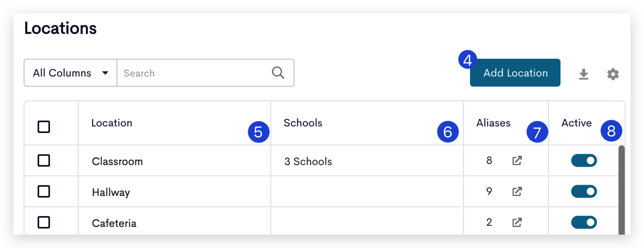Image resolution: width=644 pixels, height=248 pixels.
Task: Turn off the Hallway Active toggle
Action: pos(584,191)
